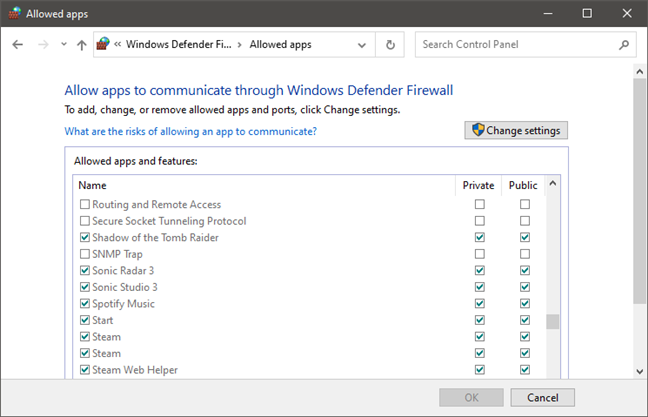Go up one folder level
The image size is (648, 417).
(81, 45)
